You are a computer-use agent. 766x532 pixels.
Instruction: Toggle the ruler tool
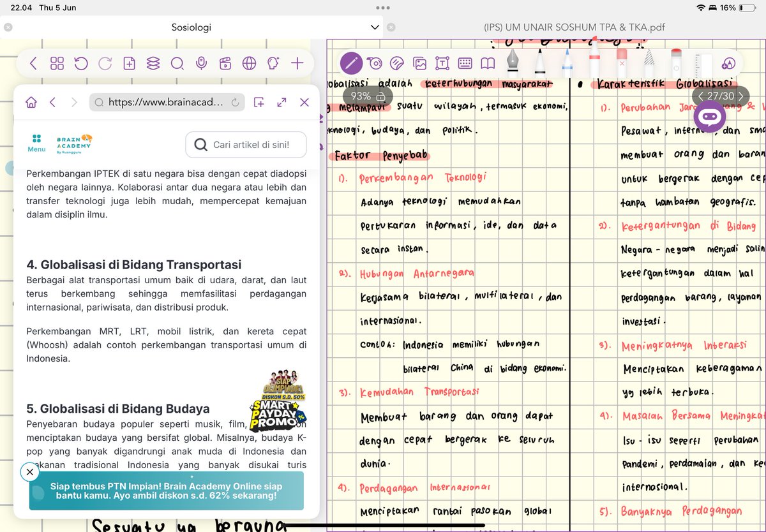pos(703,64)
